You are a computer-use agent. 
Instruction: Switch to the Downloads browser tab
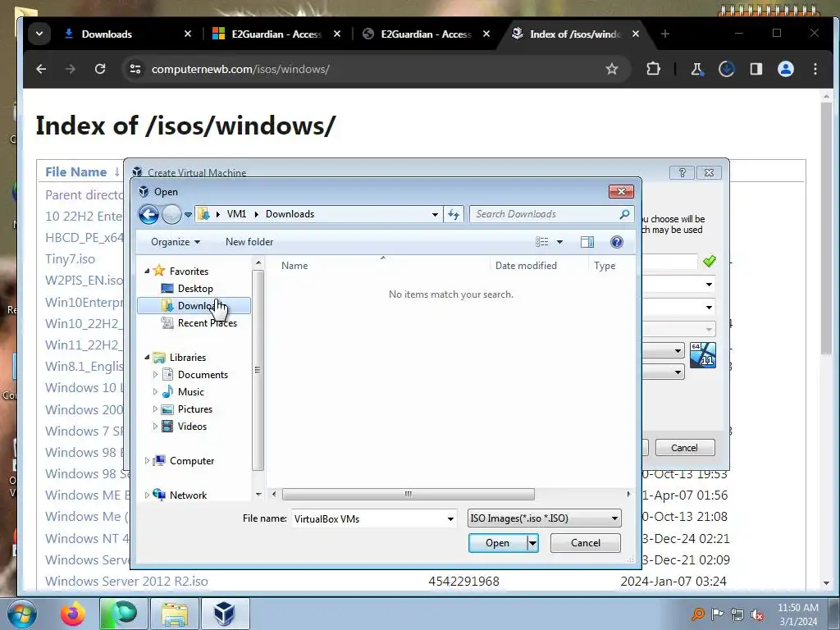(107, 34)
